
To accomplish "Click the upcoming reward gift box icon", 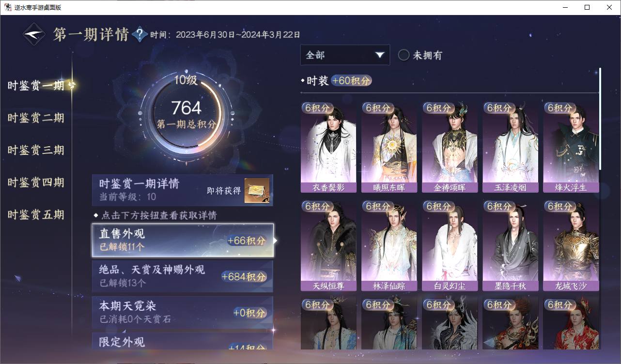I will (257, 190).
